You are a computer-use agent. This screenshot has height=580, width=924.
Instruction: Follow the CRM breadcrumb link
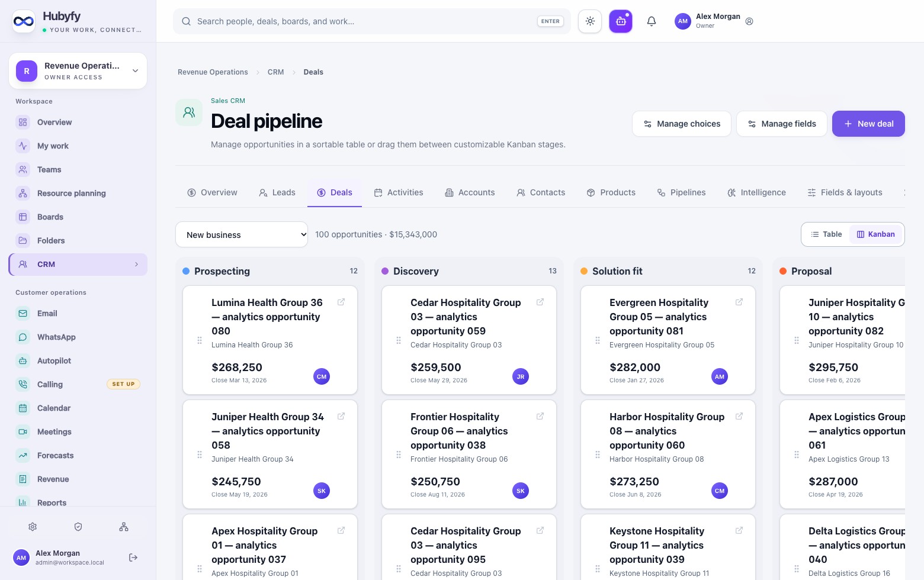click(x=275, y=72)
